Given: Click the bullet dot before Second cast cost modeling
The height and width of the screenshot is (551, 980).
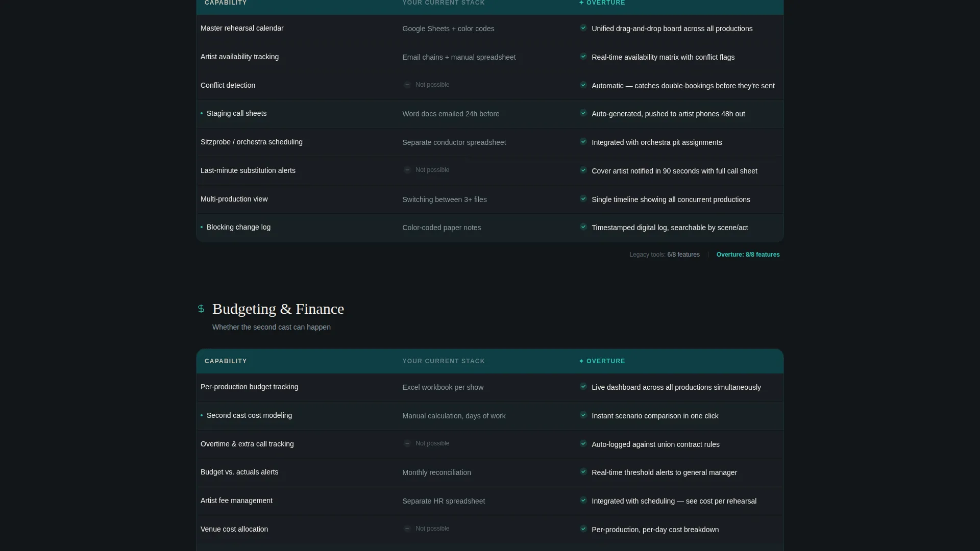Looking at the screenshot, I should tap(202, 415).
